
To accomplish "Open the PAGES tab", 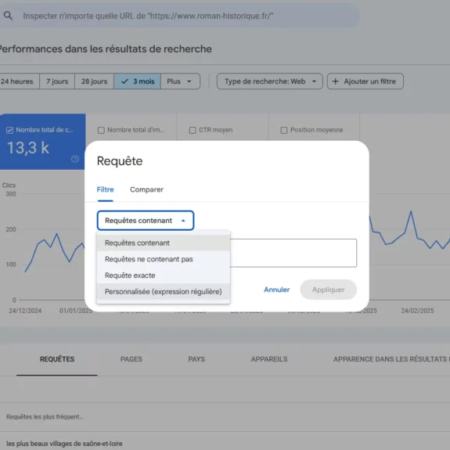I will (131, 359).
